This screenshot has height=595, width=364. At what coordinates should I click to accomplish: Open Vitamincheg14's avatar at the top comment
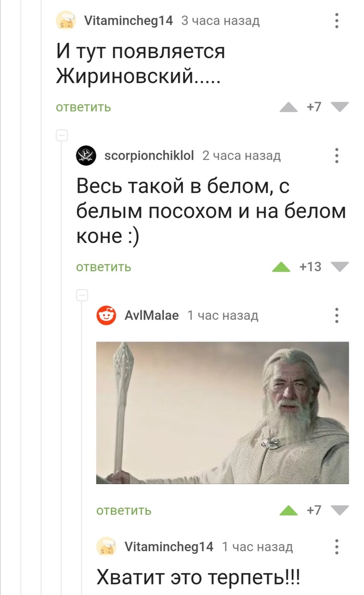66,20
